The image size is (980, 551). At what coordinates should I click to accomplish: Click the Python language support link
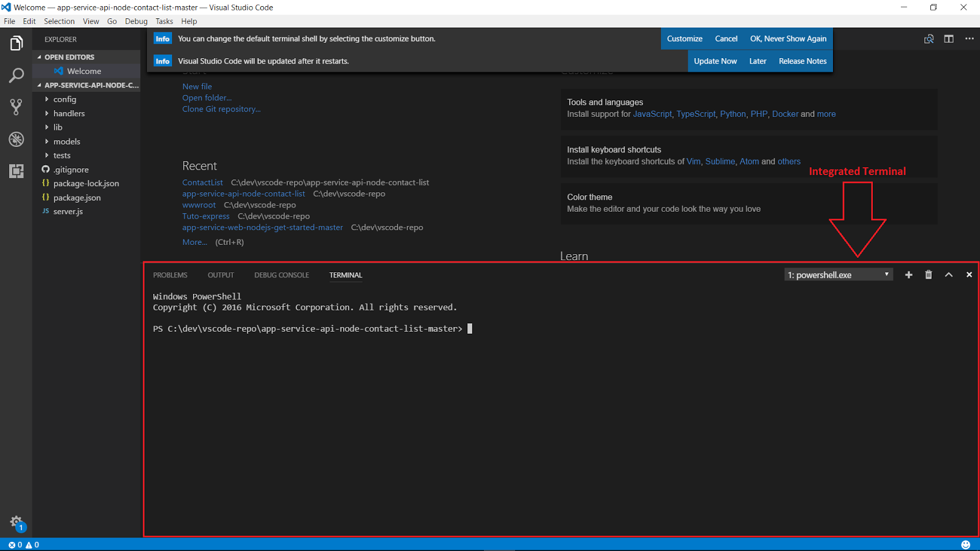click(733, 114)
